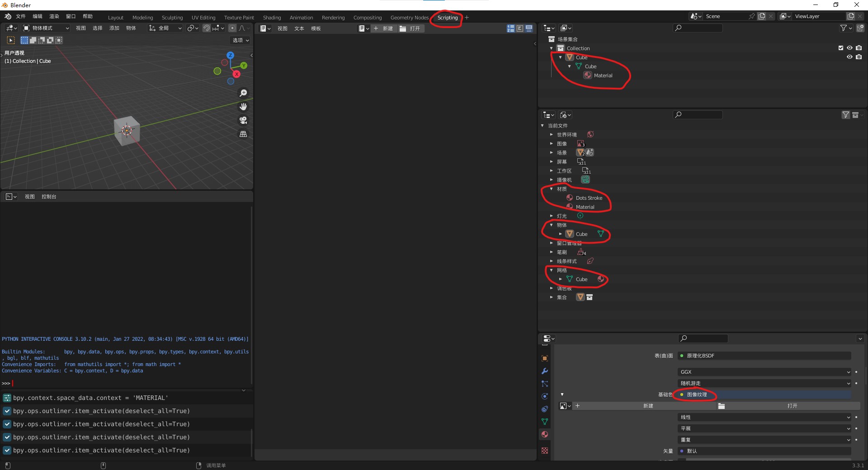Collapse the Cube entry in the outliner
The width and height of the screenshot is (868, 470).
(561, 57)
